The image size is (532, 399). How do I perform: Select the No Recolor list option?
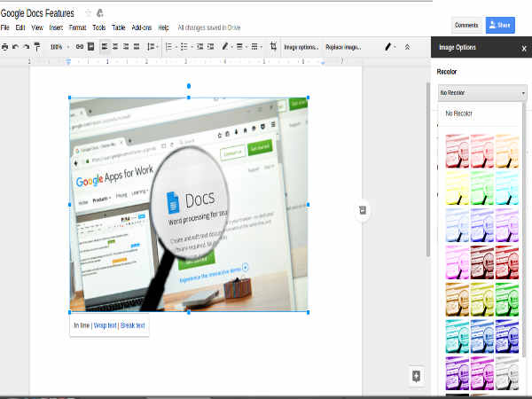(459, 113)
